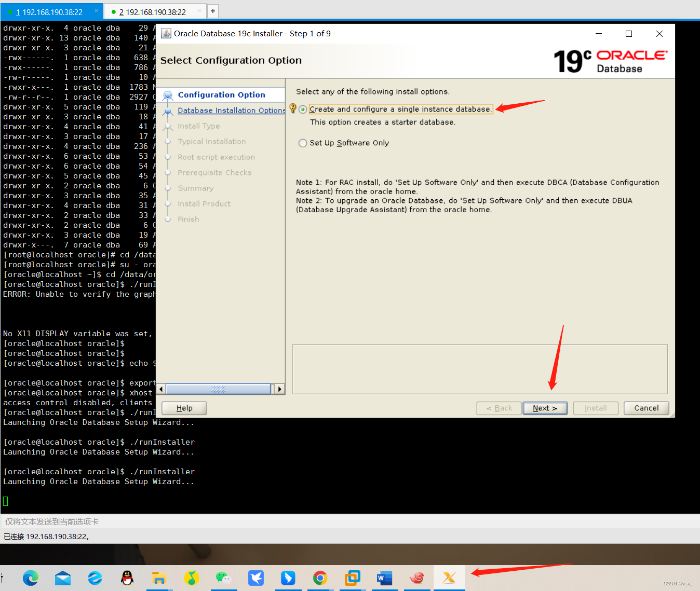Screen dimensions: 700x591
Task: Close the Oracle Database 19c Installer window
Action: 659,34
